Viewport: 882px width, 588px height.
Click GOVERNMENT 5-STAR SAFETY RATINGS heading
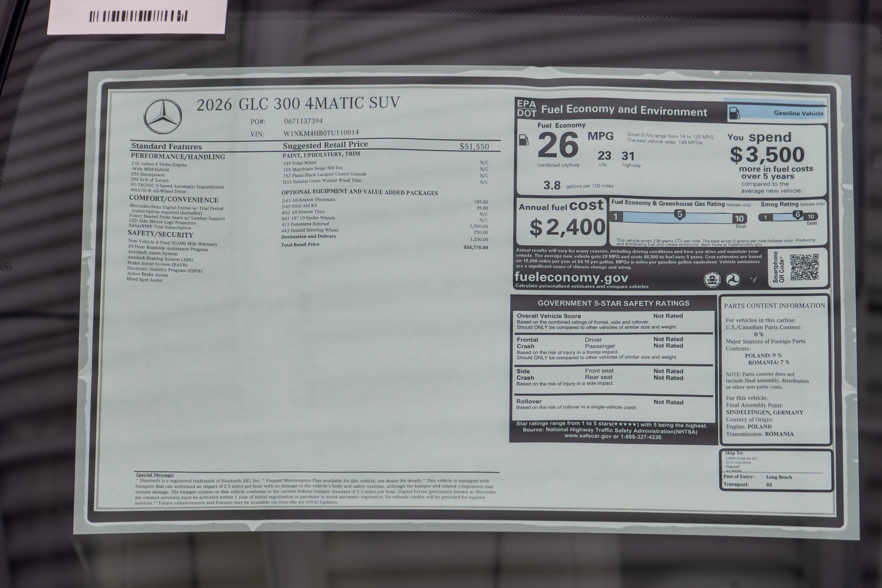click(613, 303)
